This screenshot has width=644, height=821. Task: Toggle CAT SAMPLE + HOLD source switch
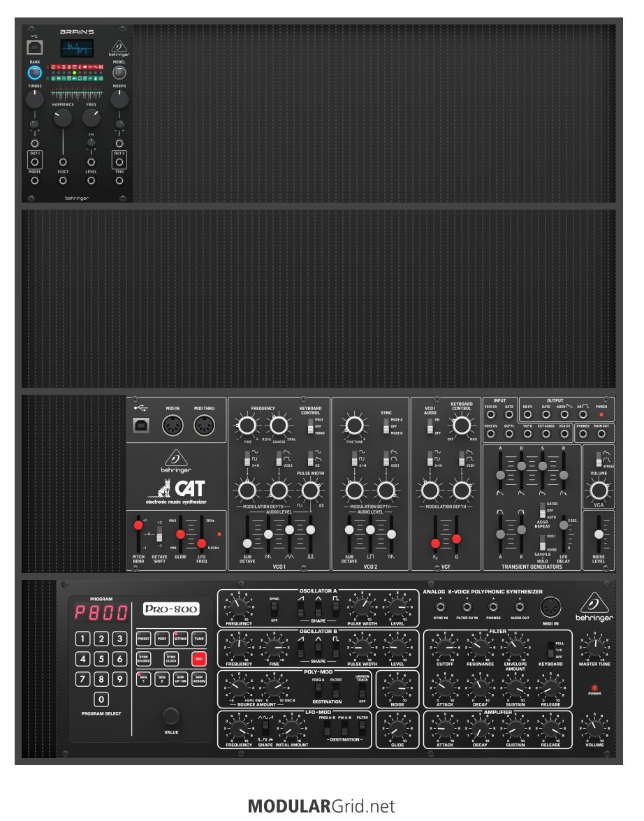(543, 543)
